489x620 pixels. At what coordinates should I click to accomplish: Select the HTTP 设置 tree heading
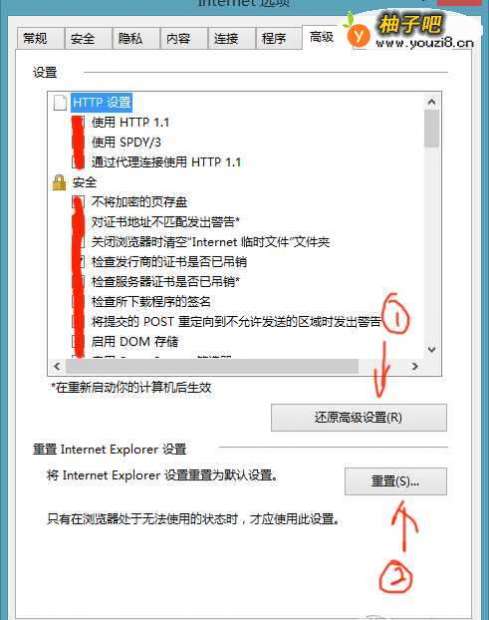click(102, 103)
